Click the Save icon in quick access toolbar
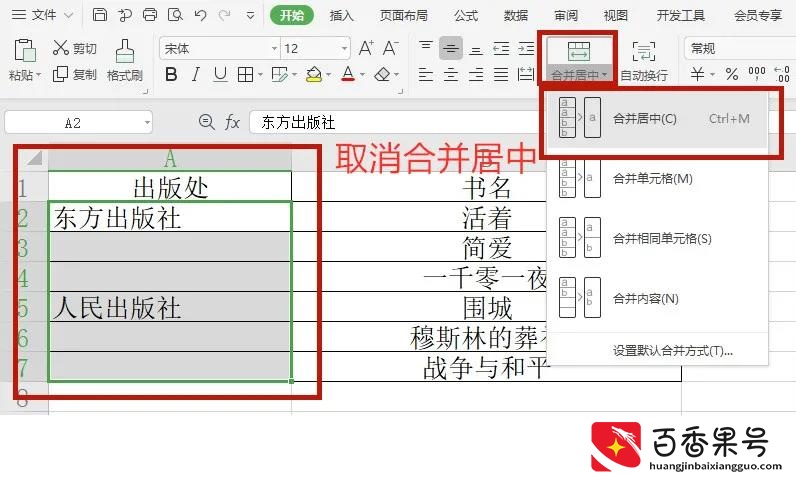Viewport: 796px width, 477px height. pyautogui.click(x=100, y=15)
